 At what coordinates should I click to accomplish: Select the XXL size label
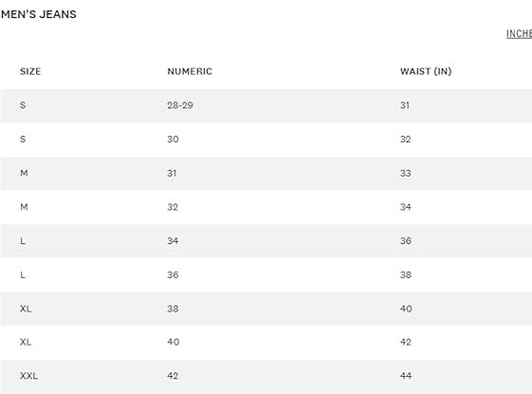click(28, 376)
